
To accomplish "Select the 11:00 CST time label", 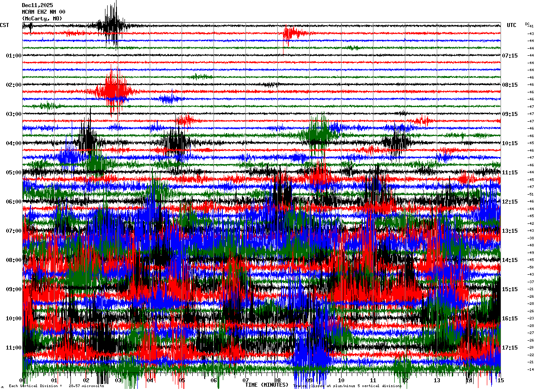I will point(14,348).
